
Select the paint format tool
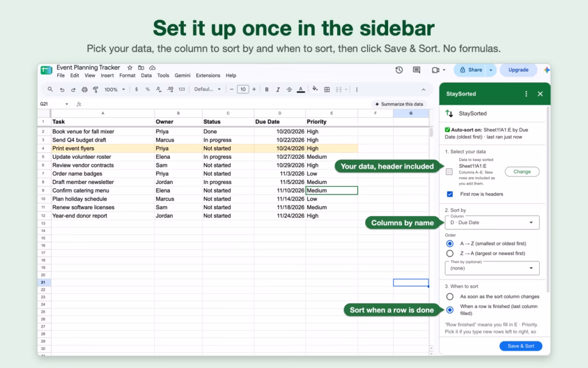point(96,90)
